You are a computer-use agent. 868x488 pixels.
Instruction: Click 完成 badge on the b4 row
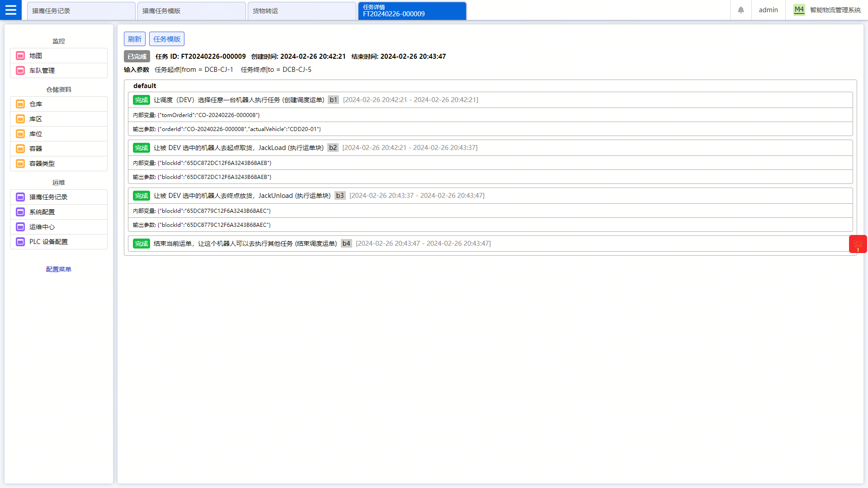[142, 244]
